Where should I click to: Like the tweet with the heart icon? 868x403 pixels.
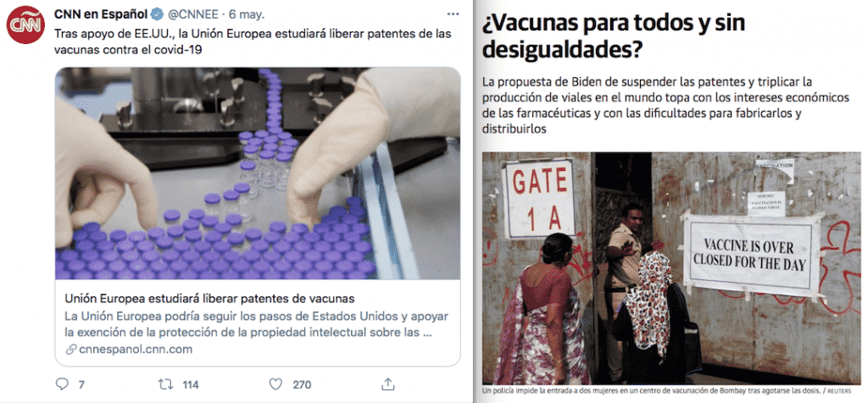pos(275,384)
